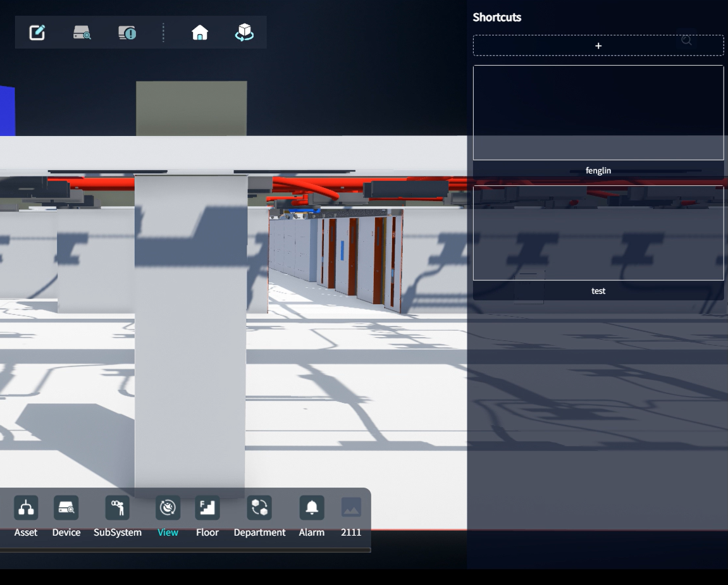728x585 pixels.
Task: Add a new shortcut with plus button
Action: pyautogui.click(x=598, y=46)
